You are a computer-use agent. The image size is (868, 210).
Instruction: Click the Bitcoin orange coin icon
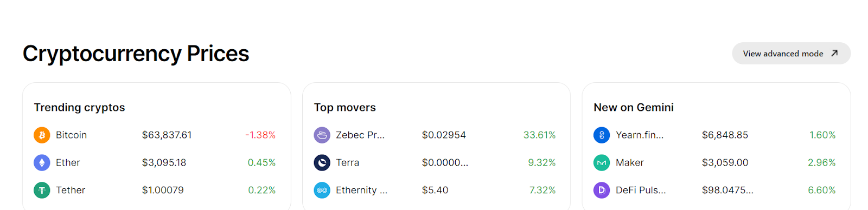42,135
